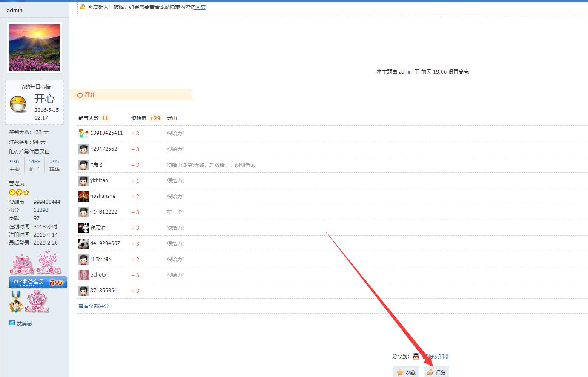Image resolution: width=588 pixels, height=377 pixels.
Task: Click the pink heart crown medal
Action: click(37, 302)
